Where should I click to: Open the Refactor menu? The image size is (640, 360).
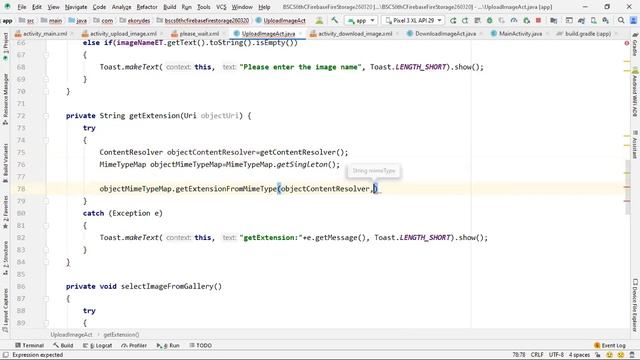[147, 7]
